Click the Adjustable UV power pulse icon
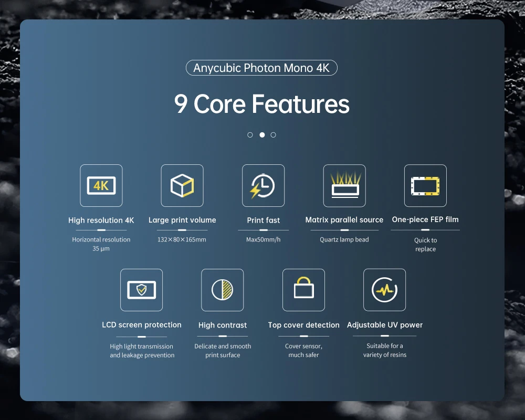525x420 pixels. [x=384, y=290]
